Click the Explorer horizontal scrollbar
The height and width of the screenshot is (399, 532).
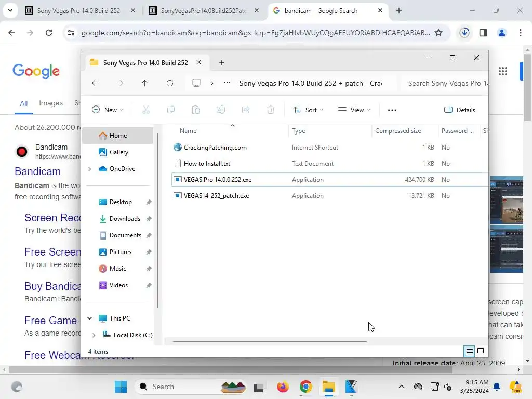pos(270,341)
